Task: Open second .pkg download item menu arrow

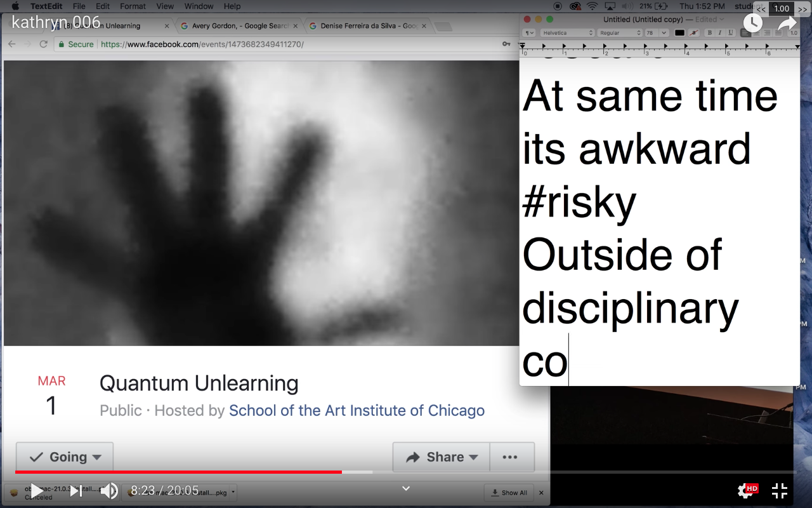Action: click(x=233, y=492)
